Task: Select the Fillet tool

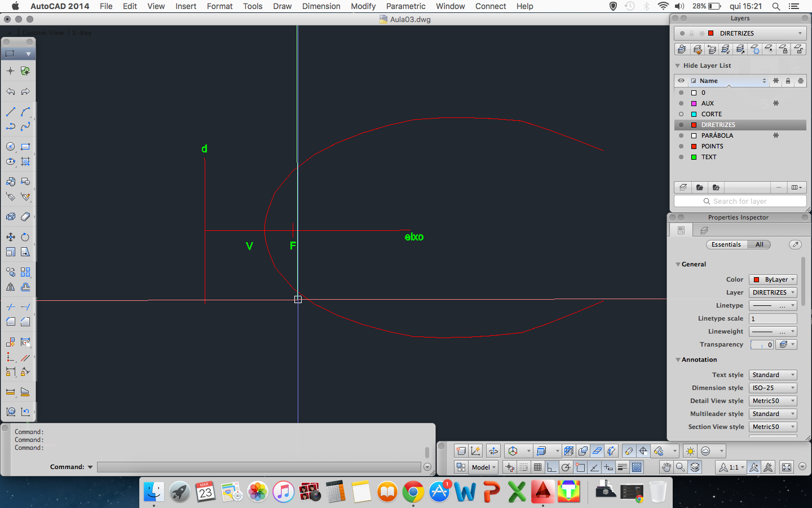Action: (11, 322)
